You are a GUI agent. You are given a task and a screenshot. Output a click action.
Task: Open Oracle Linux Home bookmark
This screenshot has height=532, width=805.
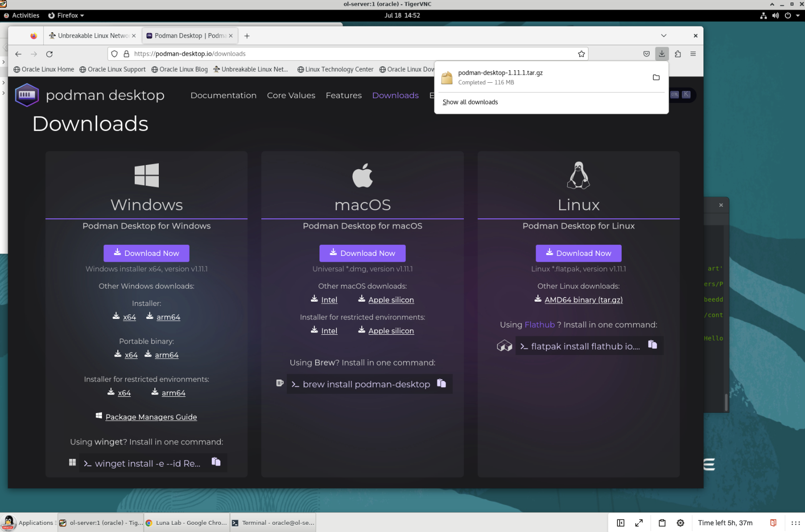pyautogui.click(x=44, y=69)
